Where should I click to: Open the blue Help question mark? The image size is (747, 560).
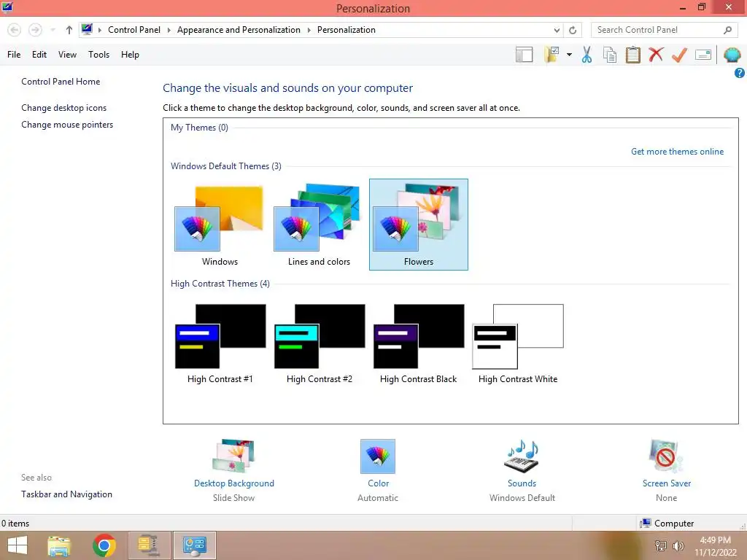pos(740,73)
